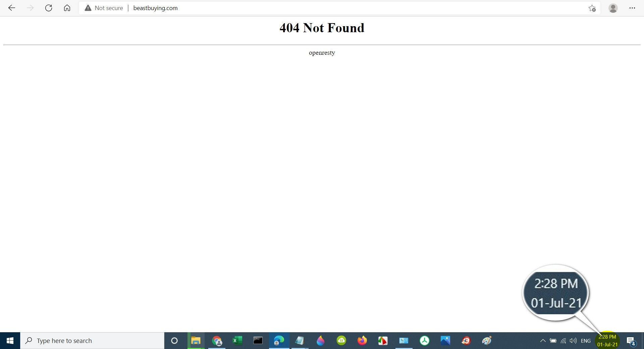Open the Photos app from taskbar
The image size is (644, 349).
[445, 341]
